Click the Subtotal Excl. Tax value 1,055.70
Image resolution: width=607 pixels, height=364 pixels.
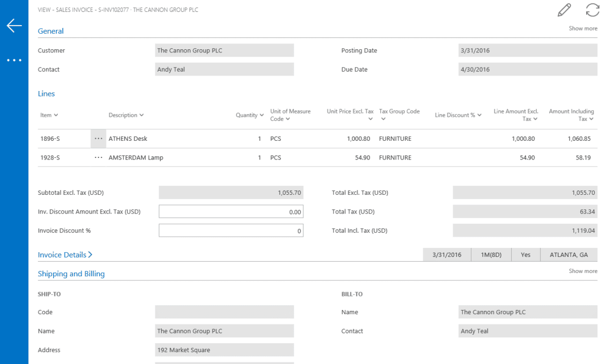231,193
